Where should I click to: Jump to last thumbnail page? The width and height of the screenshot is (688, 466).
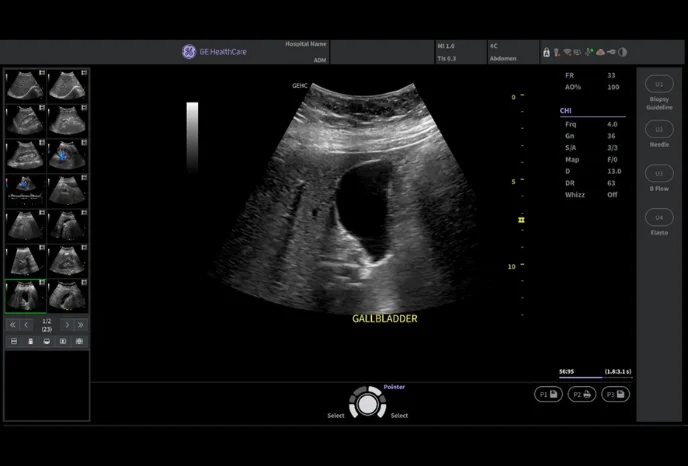coord(81,325)
